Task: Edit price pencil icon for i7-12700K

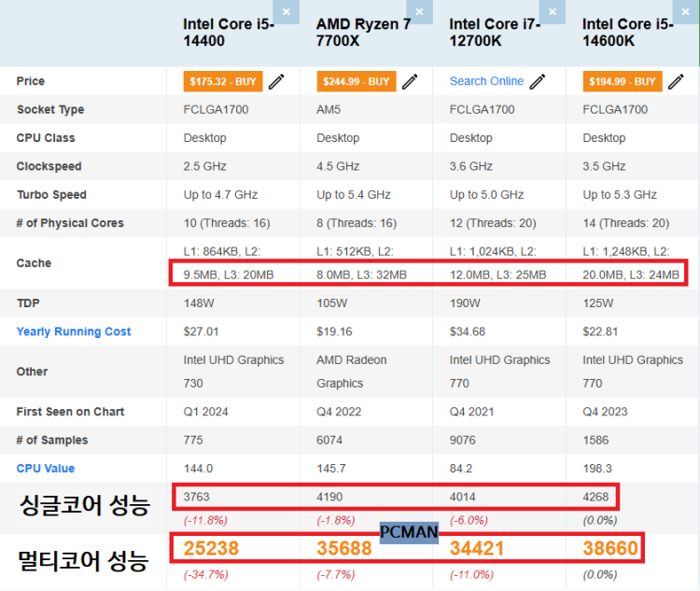Action: [538, 82]
